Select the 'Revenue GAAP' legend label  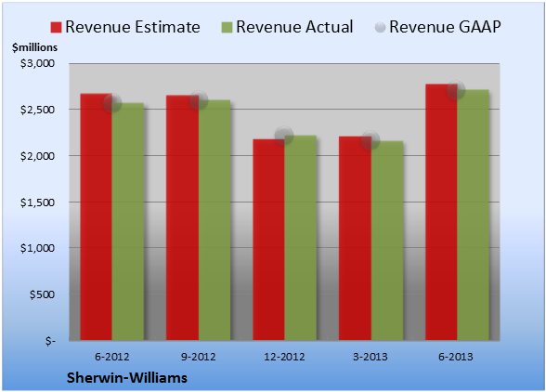pos(445,27)
